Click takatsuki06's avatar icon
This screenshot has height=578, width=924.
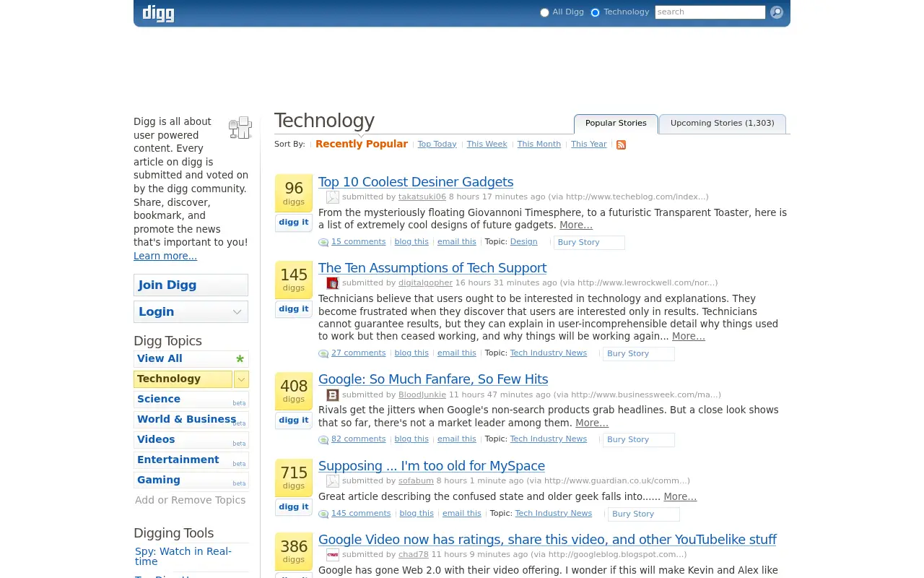coord(333,197)
